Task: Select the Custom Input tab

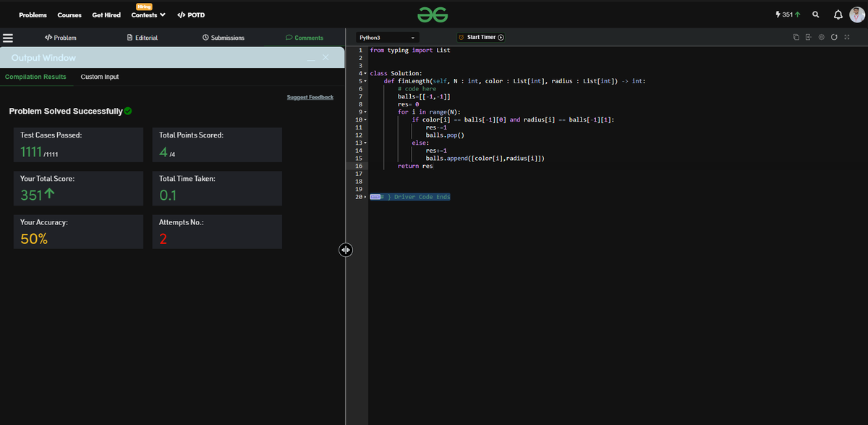Action: point(100,77)
